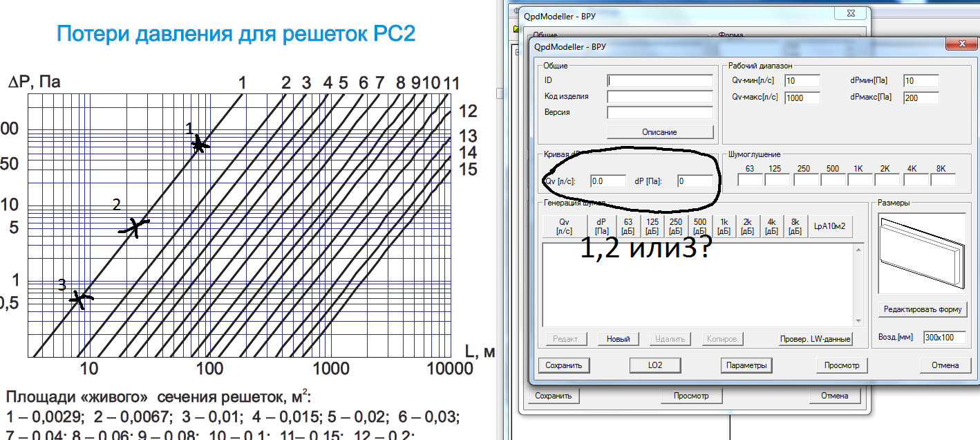Screen dimensions: 980x440
Task: Cancel the front dialog with Отмена
Action: (x=945, y=365)
